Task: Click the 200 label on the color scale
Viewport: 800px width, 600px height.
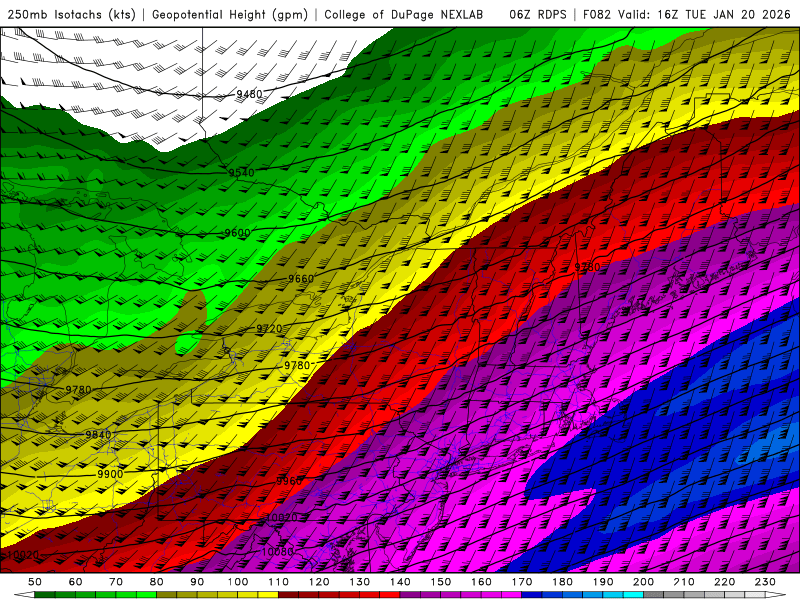Action: 643,582
